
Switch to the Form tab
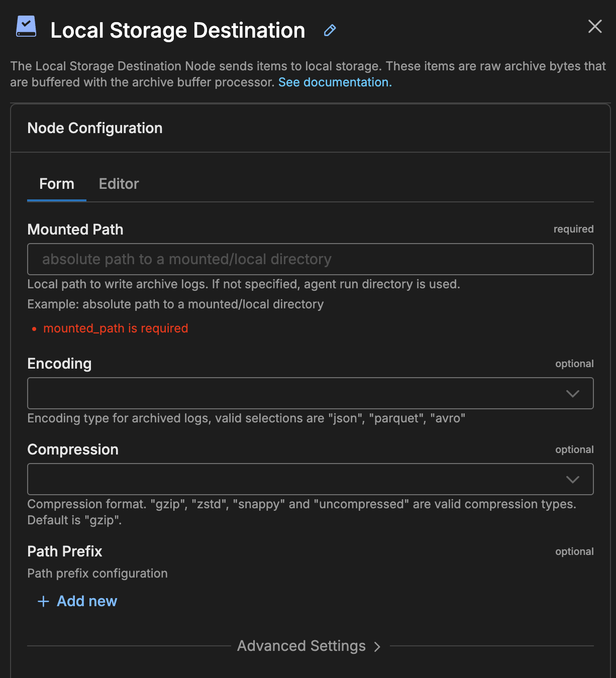pos(57,184)
